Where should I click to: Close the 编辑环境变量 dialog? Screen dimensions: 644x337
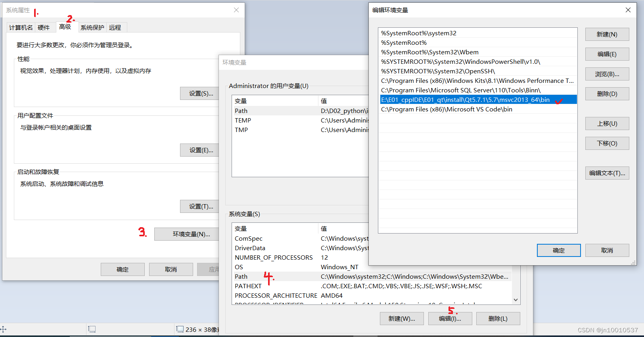click(x=628, y=10)
